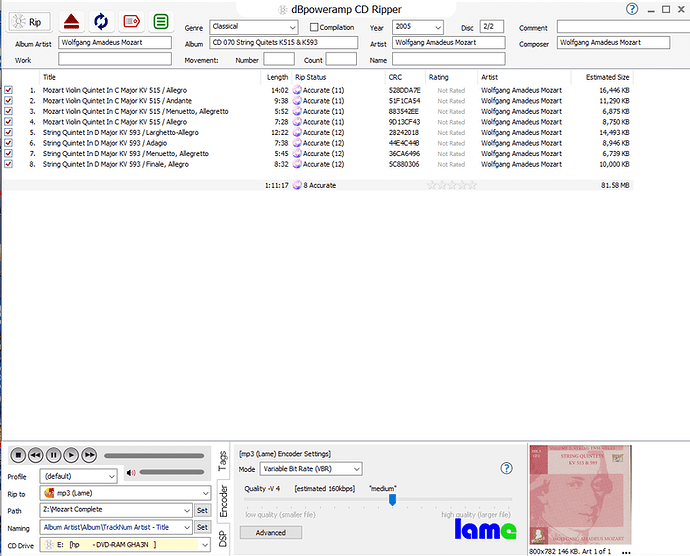Click the speaker volume icon
This screenshot has height=556, width=690.
(131, 473)
